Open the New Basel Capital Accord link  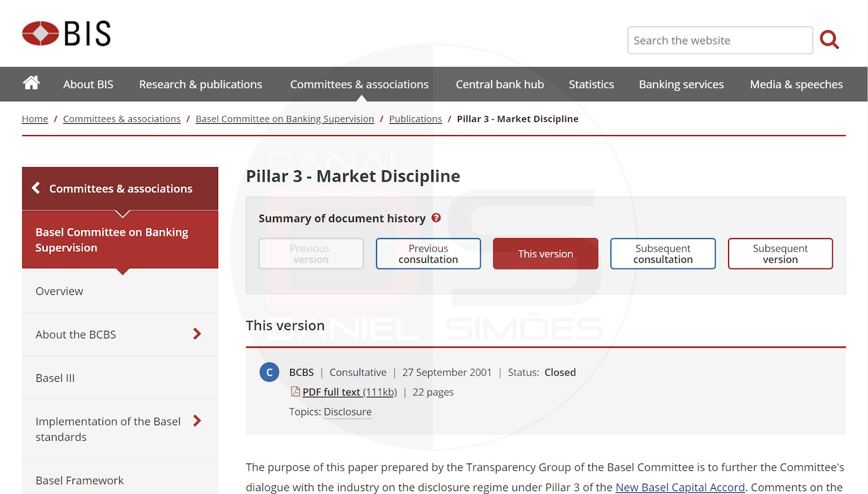680,487
